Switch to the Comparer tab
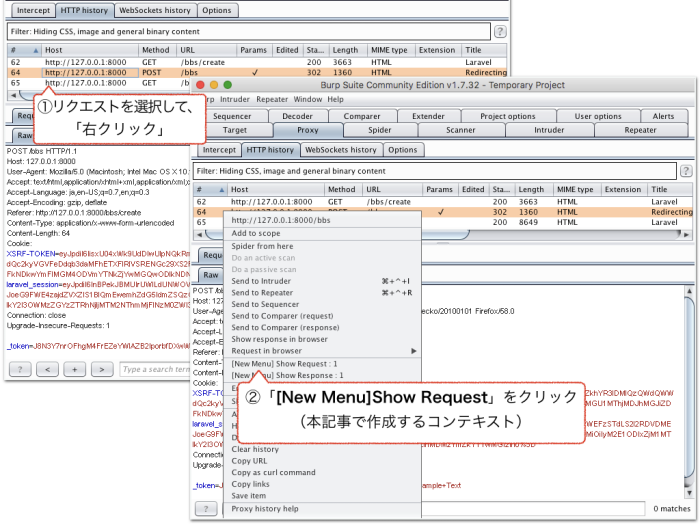Screen dimensions: 700x525 click(362, 116)
